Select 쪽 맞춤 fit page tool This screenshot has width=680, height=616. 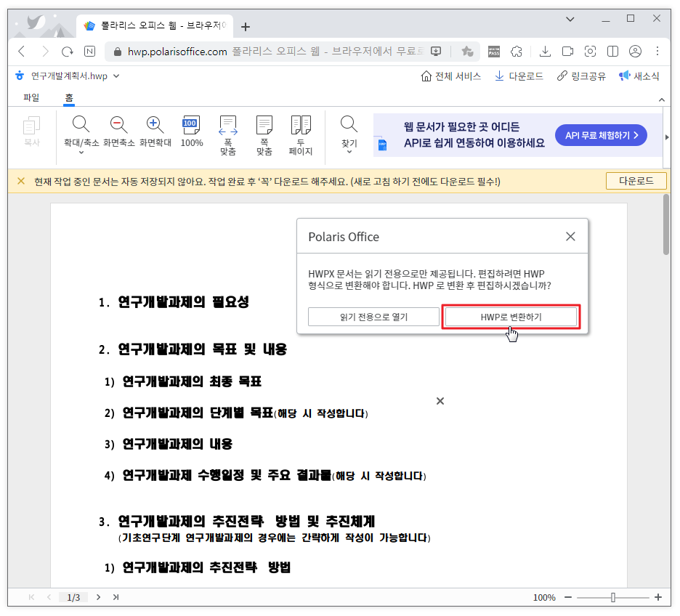coord(264,135)
